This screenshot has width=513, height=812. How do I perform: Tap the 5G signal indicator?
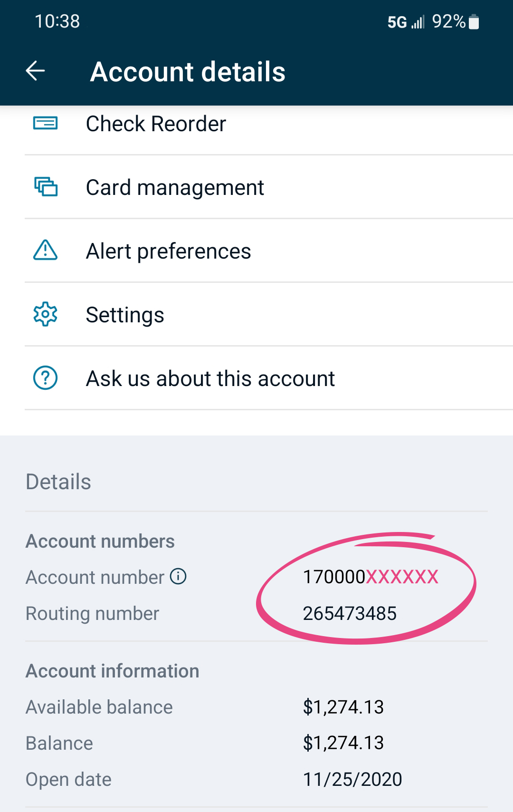[397, 22]
